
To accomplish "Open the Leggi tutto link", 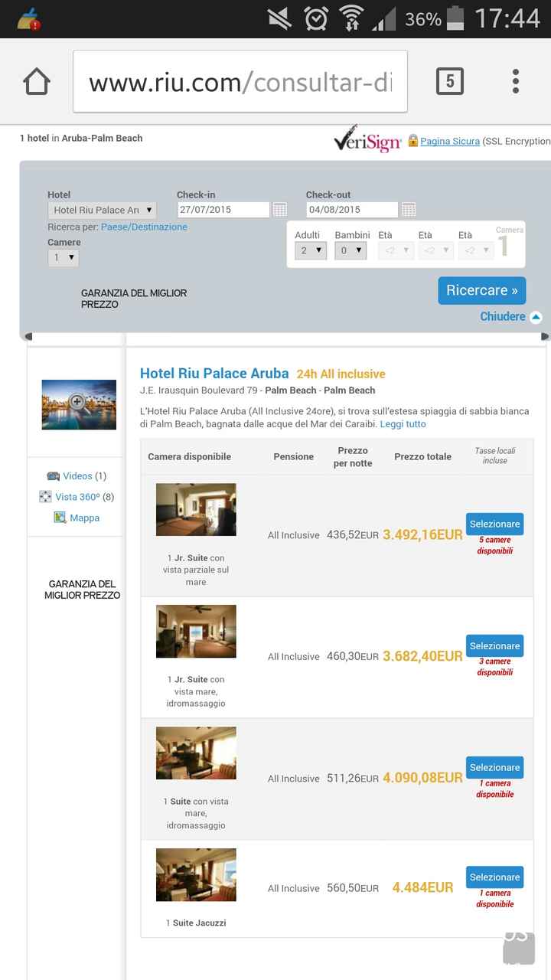I will [x=403, y=424].
